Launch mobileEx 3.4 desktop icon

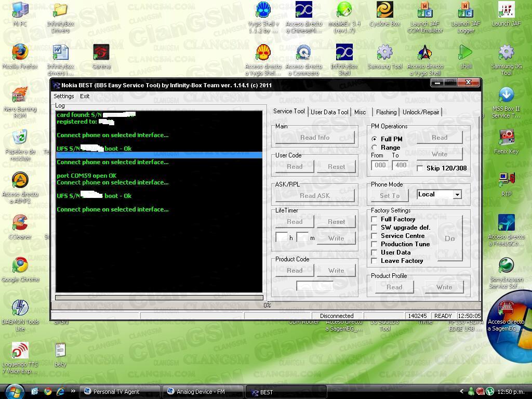point(344,17)
